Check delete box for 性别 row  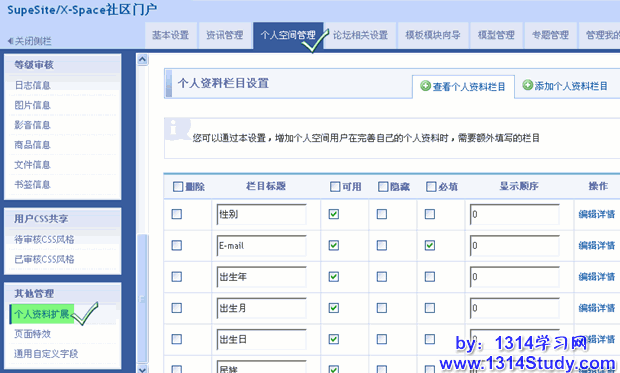177,214
